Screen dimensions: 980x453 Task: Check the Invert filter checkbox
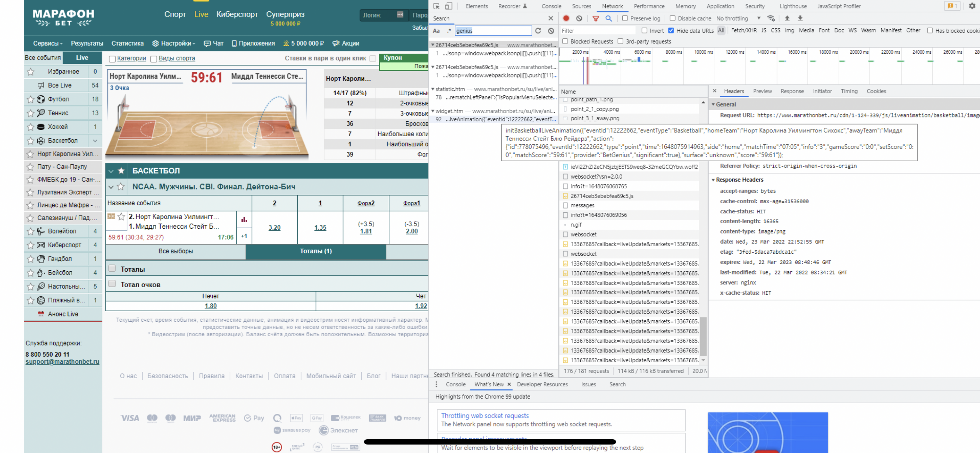click(x=644, y=31)
